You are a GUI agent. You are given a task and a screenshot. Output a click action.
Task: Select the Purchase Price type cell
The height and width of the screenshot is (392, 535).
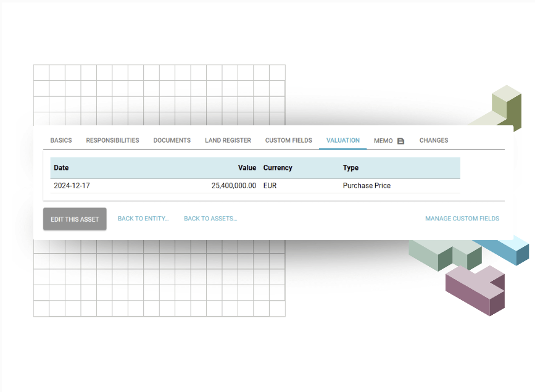[x=367, y=185]
